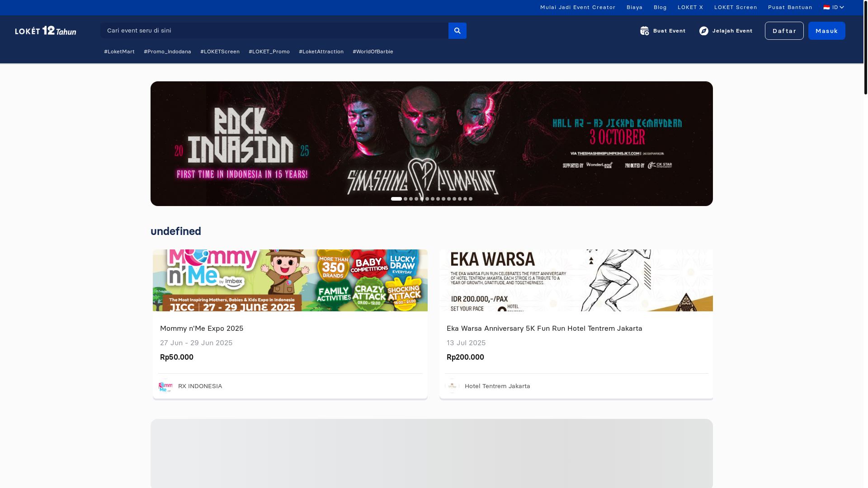Click the Masuk button
The height and width of the screenshot is (488, 868).
coord(827,31)
